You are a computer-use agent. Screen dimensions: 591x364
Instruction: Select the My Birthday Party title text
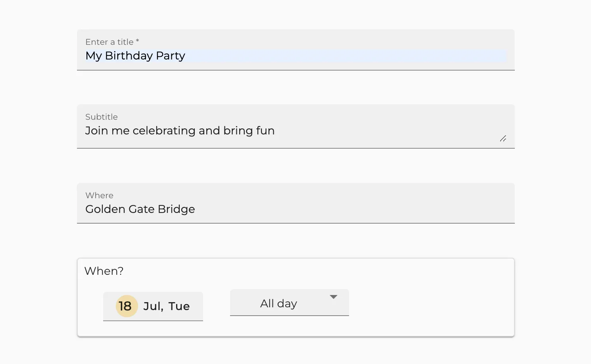tap(135, 56)
